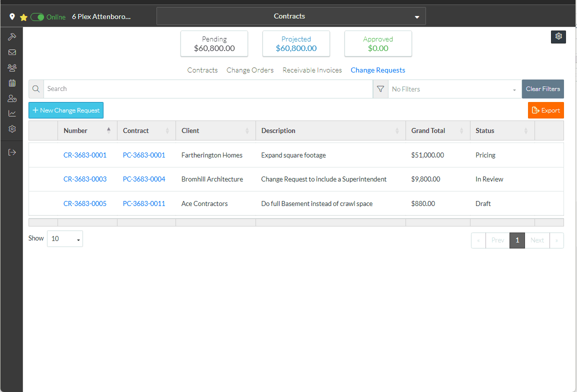Click the logout arrow icon in sidebar
577x392 pixels.
(x=12, y=152)
